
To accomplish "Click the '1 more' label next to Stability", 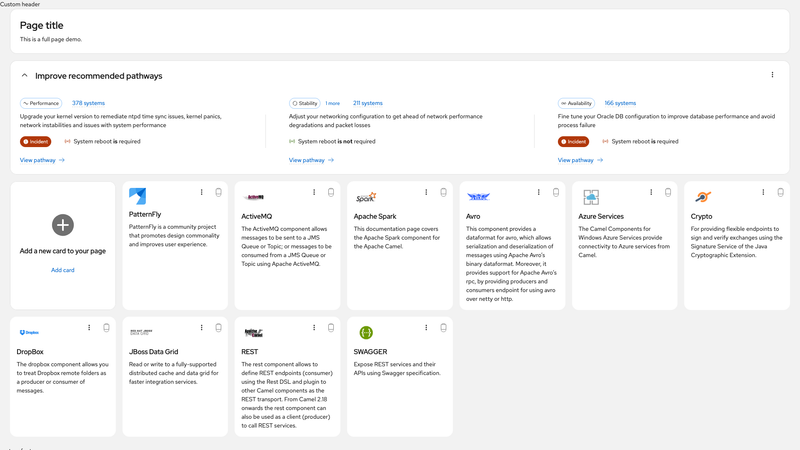I will point(333,103).
